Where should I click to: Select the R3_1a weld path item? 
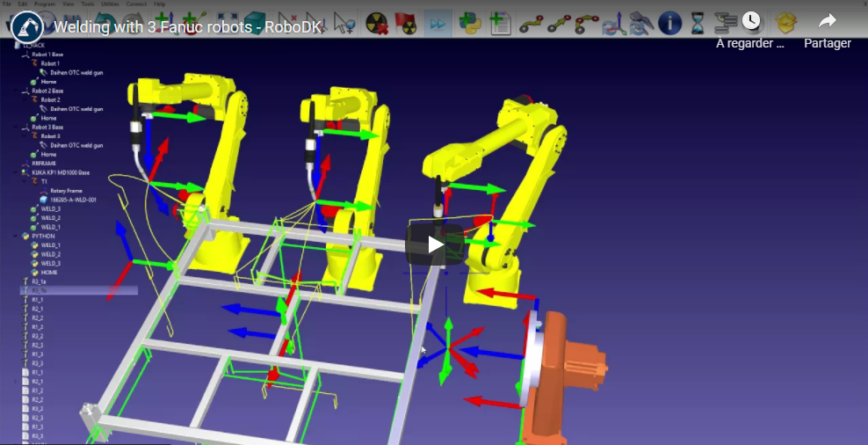point(39,281)
